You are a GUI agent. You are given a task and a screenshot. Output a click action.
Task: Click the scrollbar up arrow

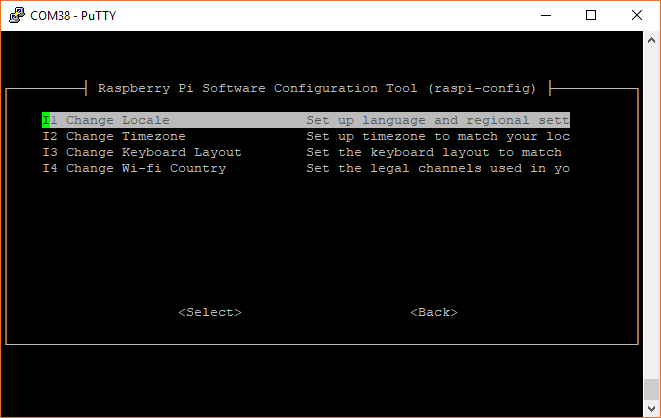coord(651,40)
